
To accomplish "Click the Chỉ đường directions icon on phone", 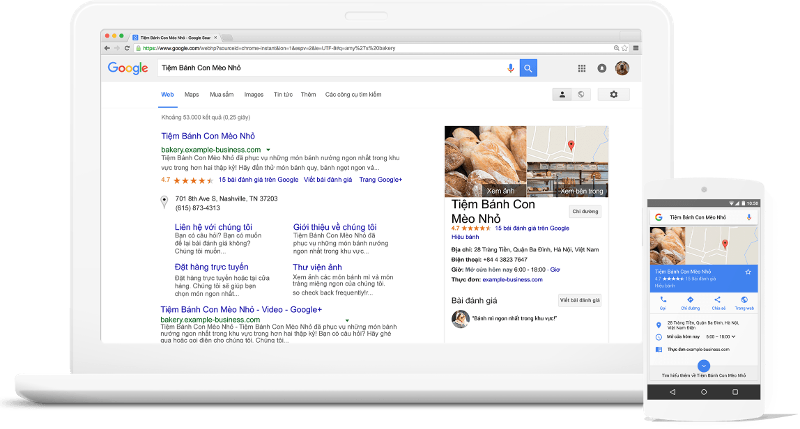I will pyautogui.click(x=690, y=302).
